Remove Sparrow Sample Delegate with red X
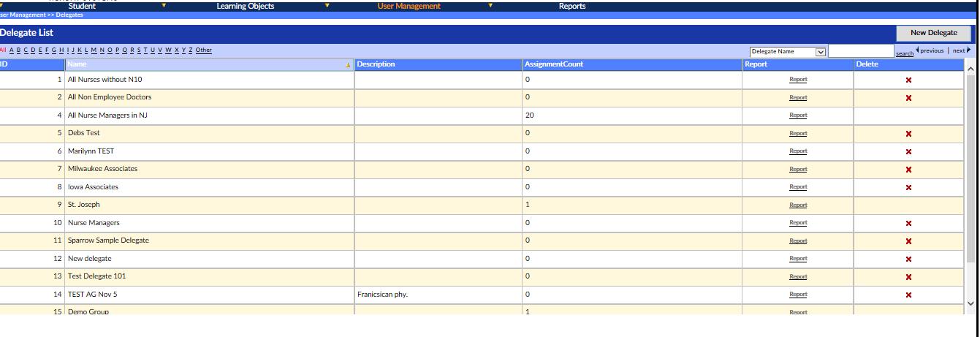The height and width of the screenshot is (337, 980). pyautogui.click(x=908, y=241)
